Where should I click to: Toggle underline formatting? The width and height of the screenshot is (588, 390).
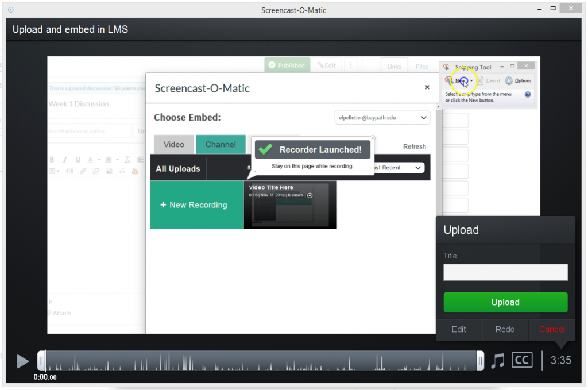[78, 159]
